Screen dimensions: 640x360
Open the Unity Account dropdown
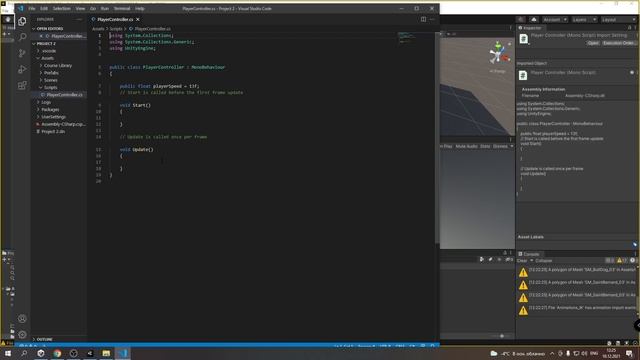pyautogui.click(x=555, y=20)
